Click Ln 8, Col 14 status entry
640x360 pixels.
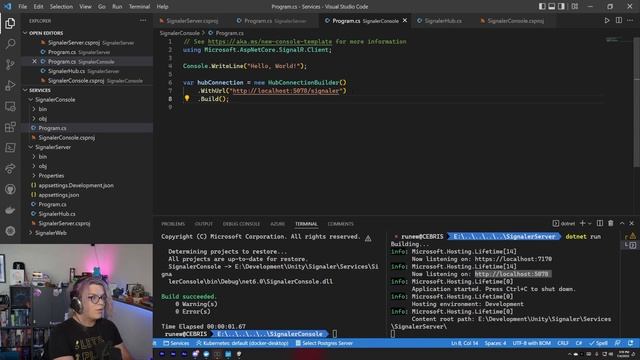pyautogui.click(x=464, y=343)
